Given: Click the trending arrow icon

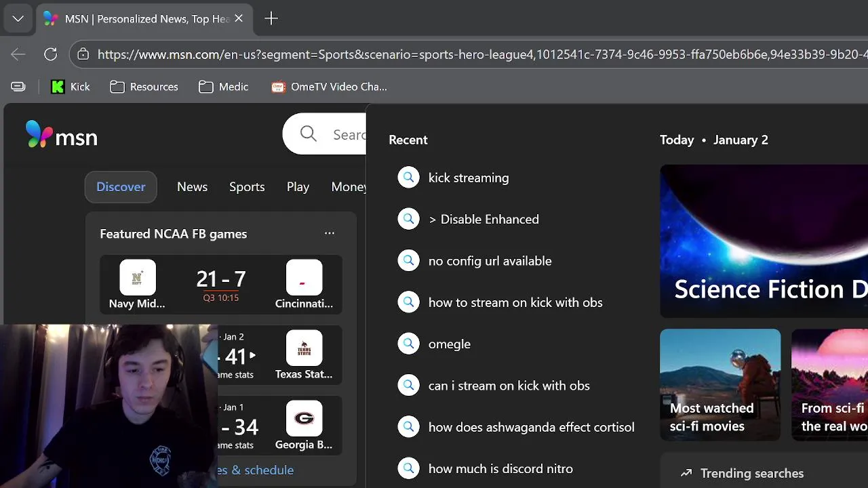Looking at the screenshot, I should [686, 473].
